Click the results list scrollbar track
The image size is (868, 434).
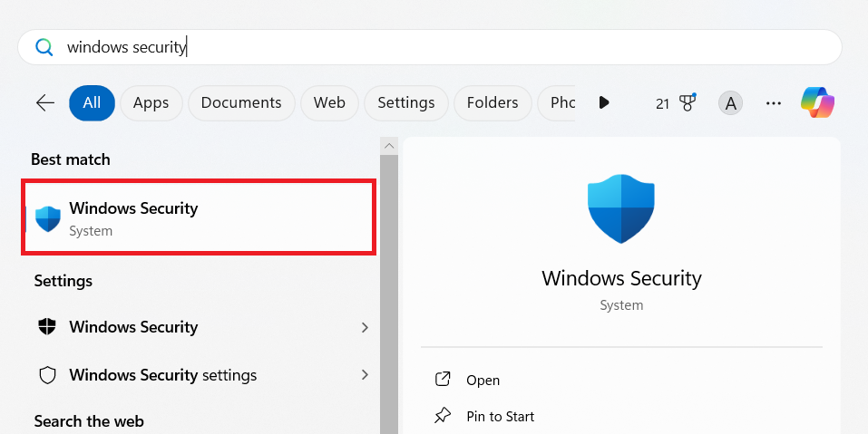pyautogui.click(x=389, y=294)
